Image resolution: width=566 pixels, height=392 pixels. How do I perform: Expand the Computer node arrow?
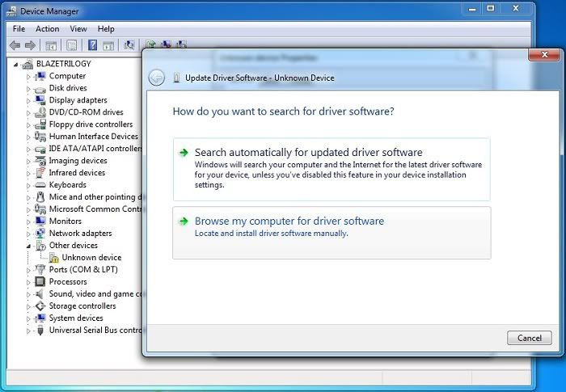coord(28,77)
